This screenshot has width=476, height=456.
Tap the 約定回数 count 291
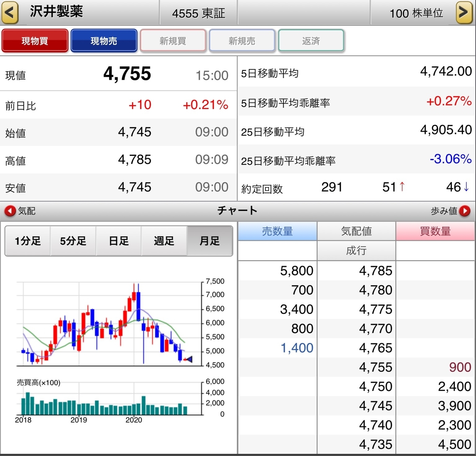(x=332, y=187)
